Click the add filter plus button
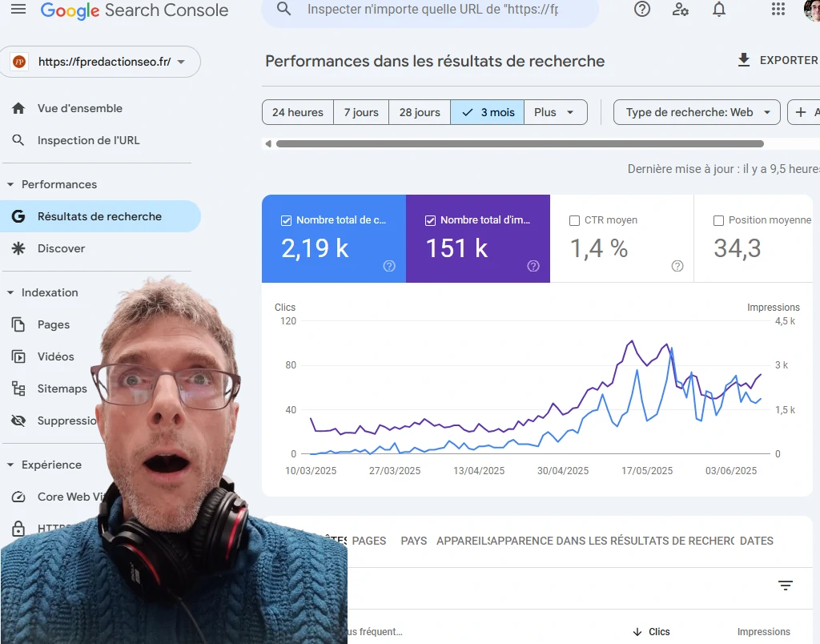This screenshot has height=644, width=820. 804,112
